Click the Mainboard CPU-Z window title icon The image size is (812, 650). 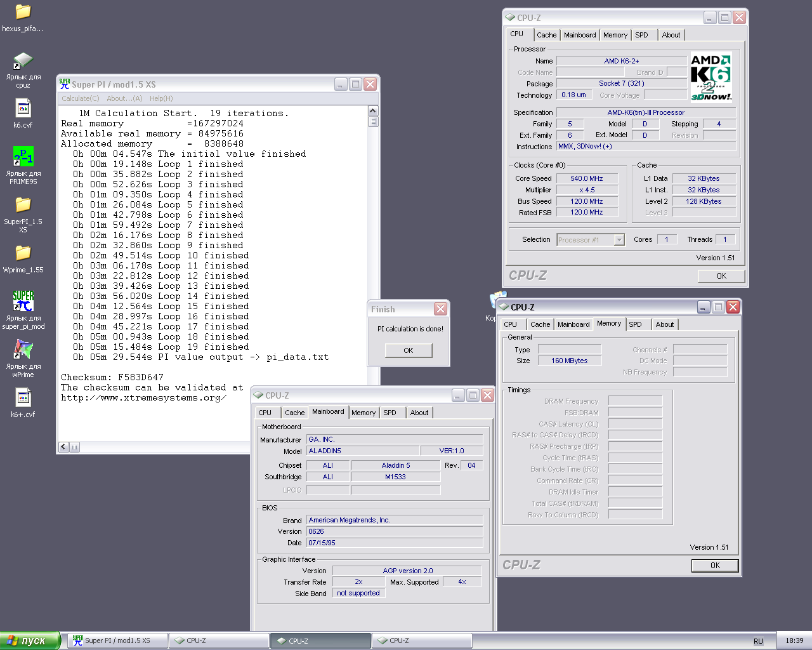258,395
